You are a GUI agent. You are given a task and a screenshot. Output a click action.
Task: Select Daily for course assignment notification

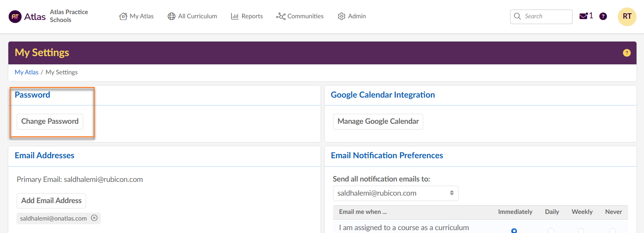[x=551, y=231]
